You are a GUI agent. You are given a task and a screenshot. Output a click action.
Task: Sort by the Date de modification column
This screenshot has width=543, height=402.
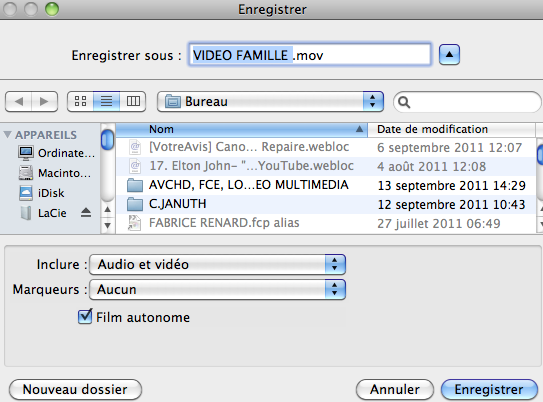(451, 129)
